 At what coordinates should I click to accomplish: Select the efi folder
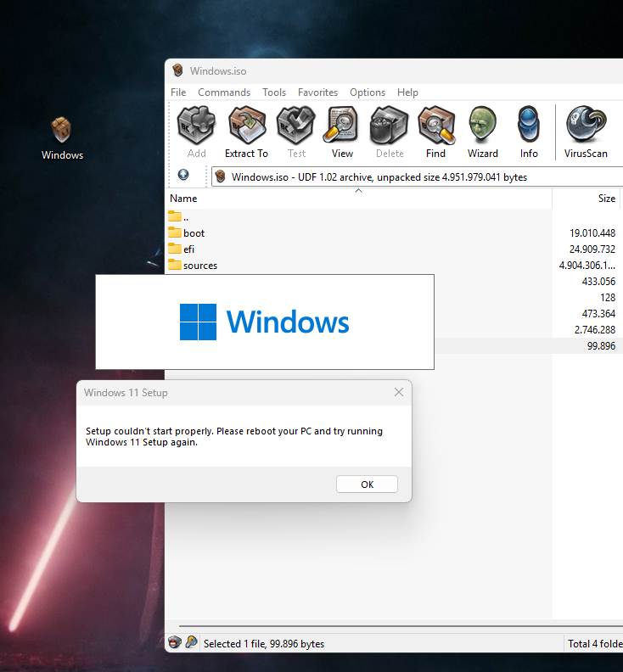tap(181, 249)
